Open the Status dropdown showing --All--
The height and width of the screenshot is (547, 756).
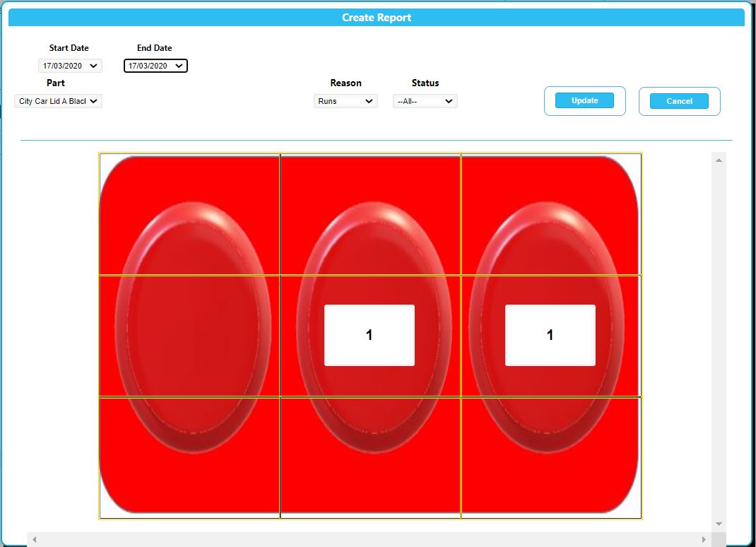(x=425, y=101)
